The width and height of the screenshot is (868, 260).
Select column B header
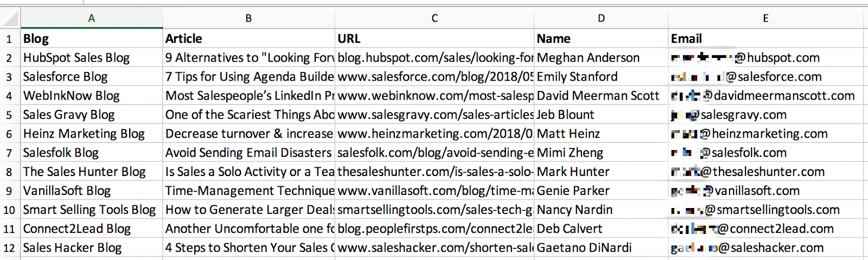coord(248,18)
